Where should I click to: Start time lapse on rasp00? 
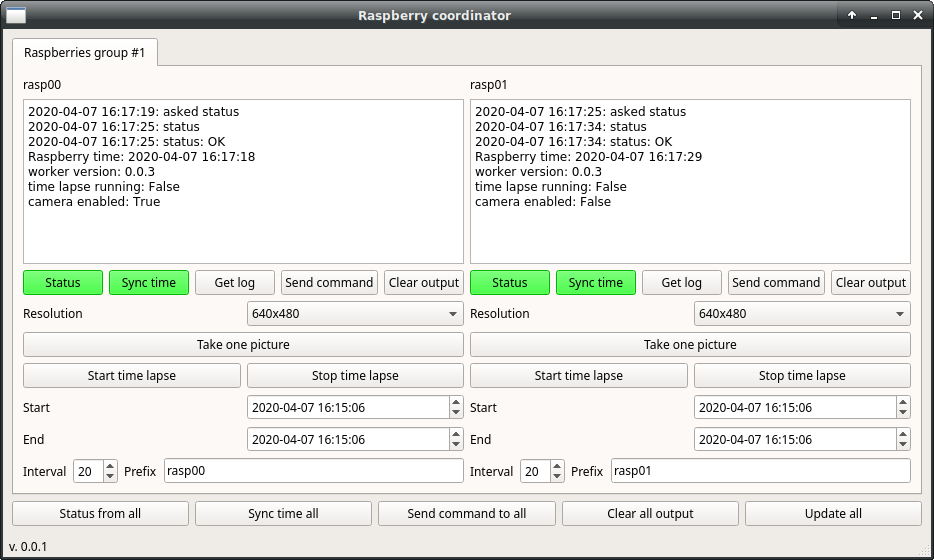coord(132,375)
